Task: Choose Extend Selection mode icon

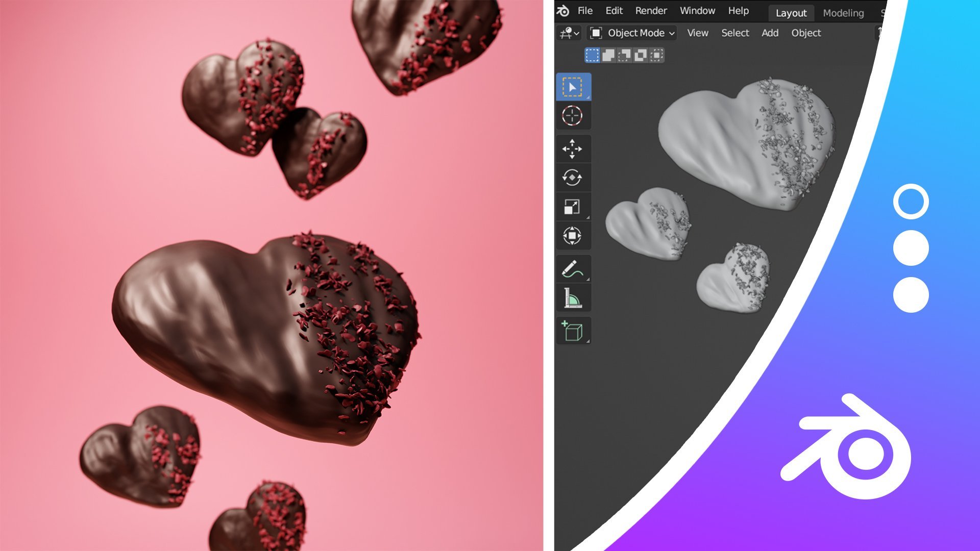Action: (x=608, y=55)
